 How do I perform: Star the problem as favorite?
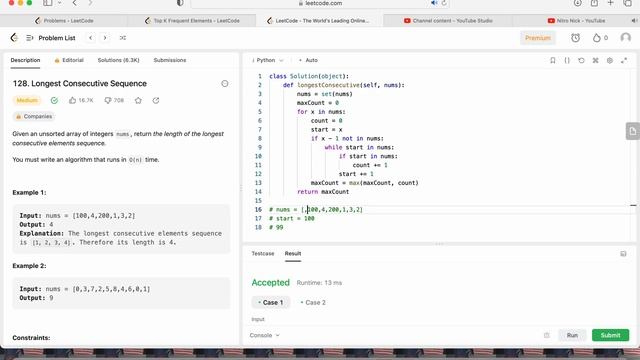click(138, 100)
